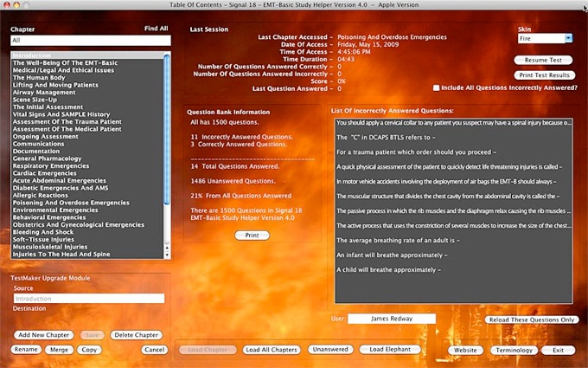
Task: Click the chapter list scroll down arrow
Action: (x=167, y=255)
